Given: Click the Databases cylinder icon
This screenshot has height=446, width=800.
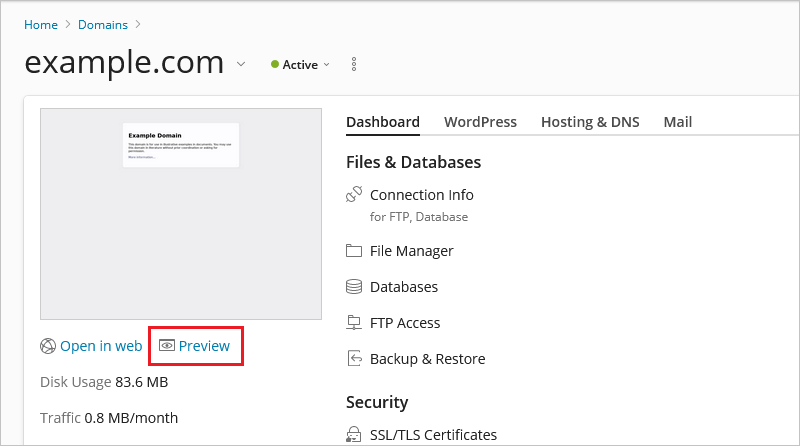Looking at the screenshot, I should (353, 287).
